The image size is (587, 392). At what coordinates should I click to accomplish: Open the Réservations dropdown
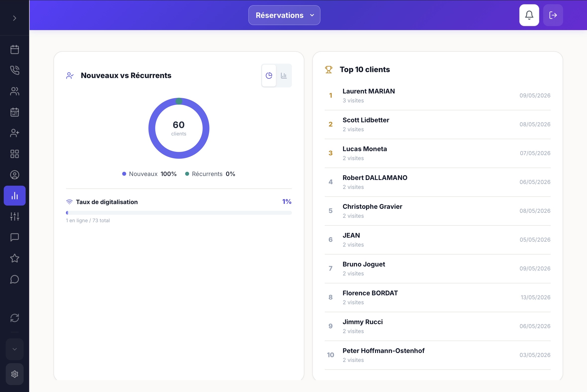284,15
